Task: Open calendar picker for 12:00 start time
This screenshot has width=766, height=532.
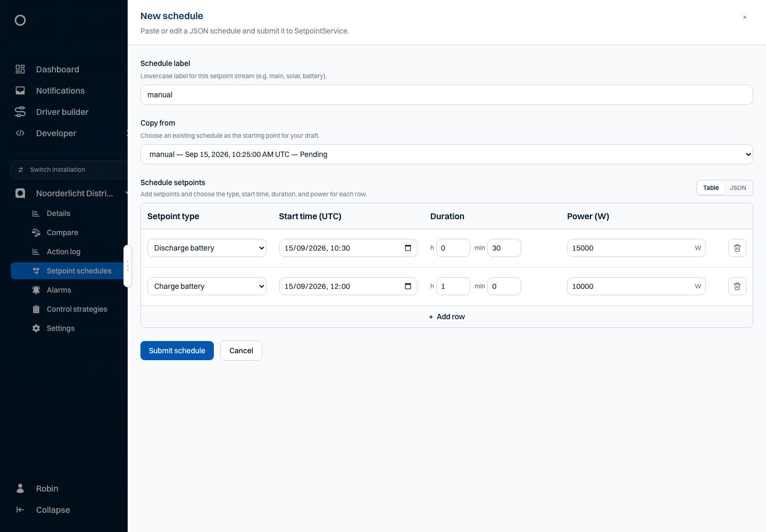Action: click(408, 286)
